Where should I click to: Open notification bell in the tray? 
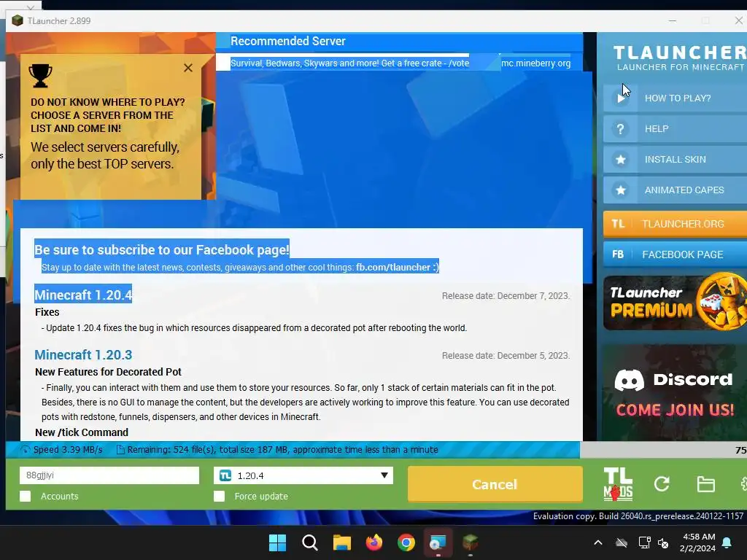[727, 542]
